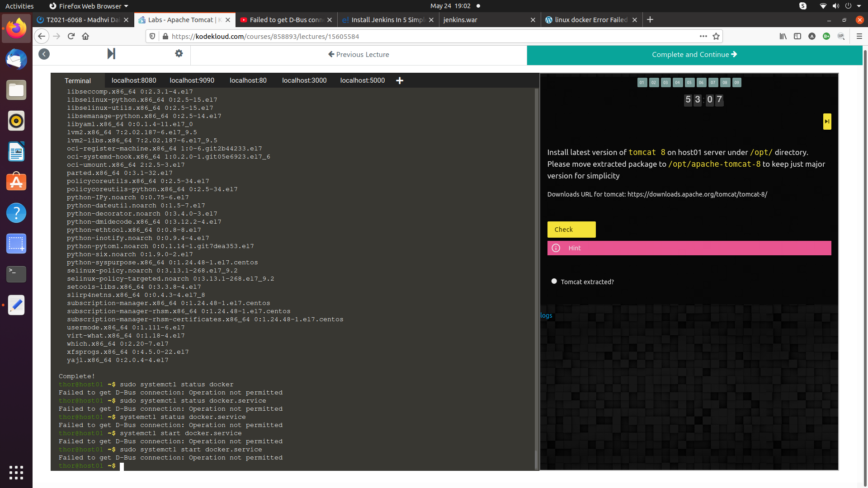Image resolution: width=868 pixels, height=488 pixels.
Task: Click the yellow Check button
Action: point(571,230)
